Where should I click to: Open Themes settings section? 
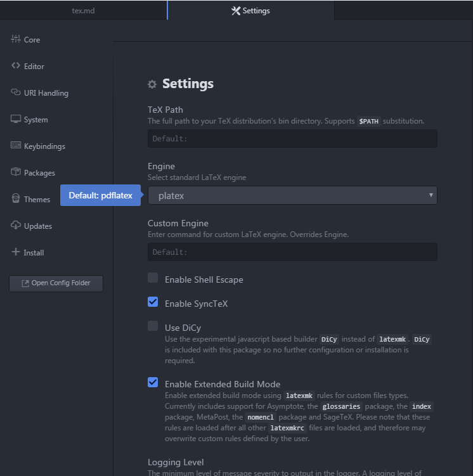pos(36,199)
